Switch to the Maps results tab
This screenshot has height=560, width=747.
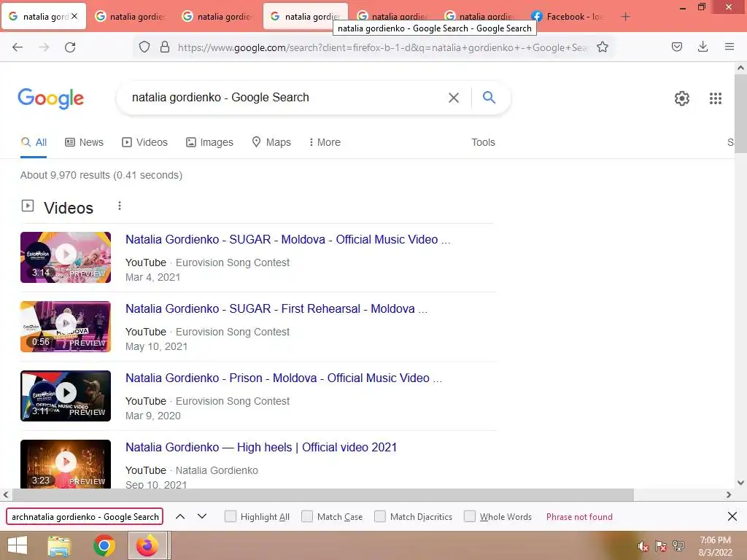point(271,142)
